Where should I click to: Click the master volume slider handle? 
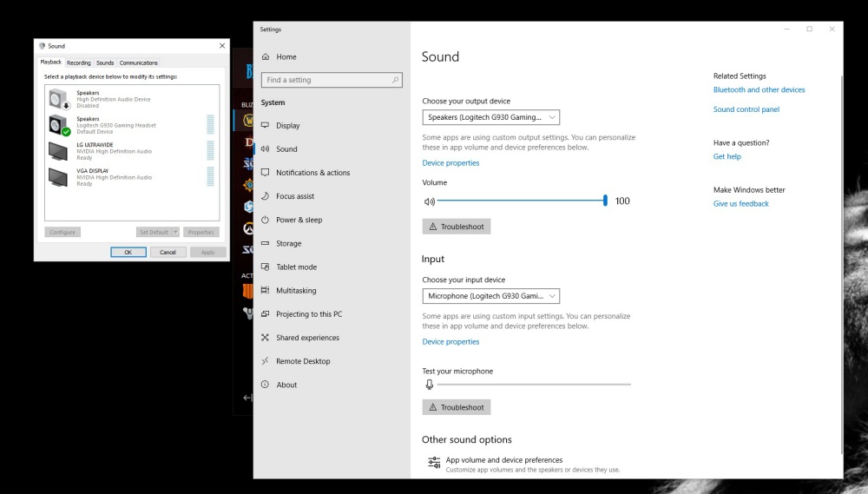pyautogui.click(x=605, y=201)
